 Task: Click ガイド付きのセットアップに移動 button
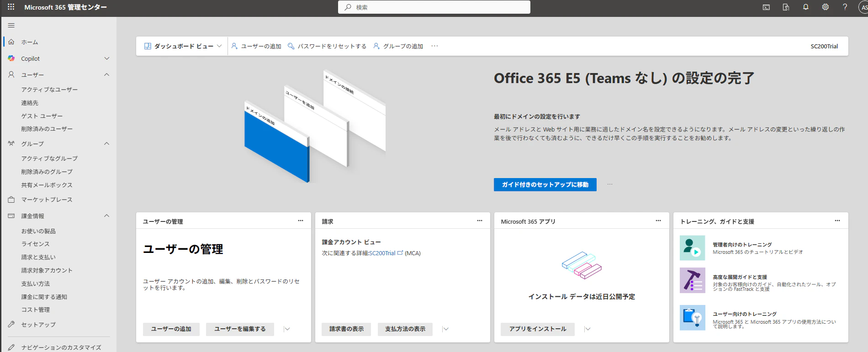tap(545, 184)
